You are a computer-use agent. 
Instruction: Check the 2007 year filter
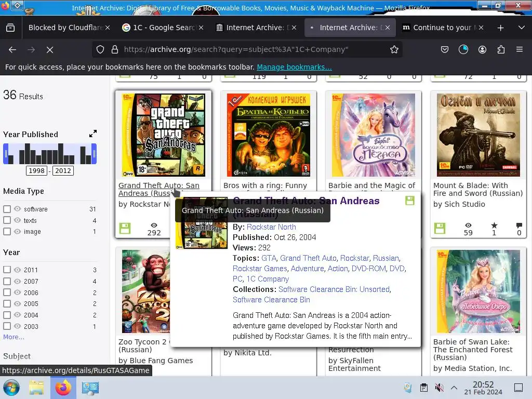(7, 281)
